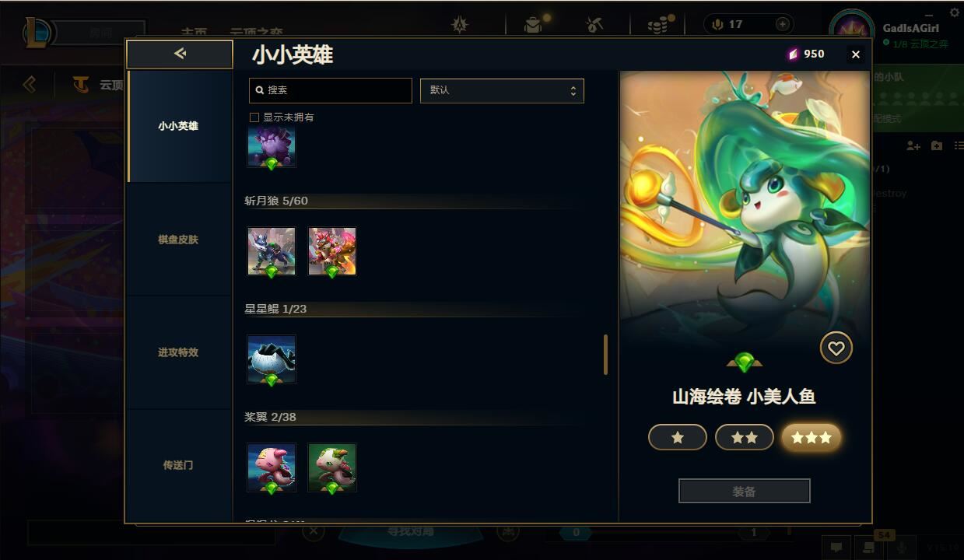Click the purple gem currency icon showing 950
964x560 pixels.
793,54
